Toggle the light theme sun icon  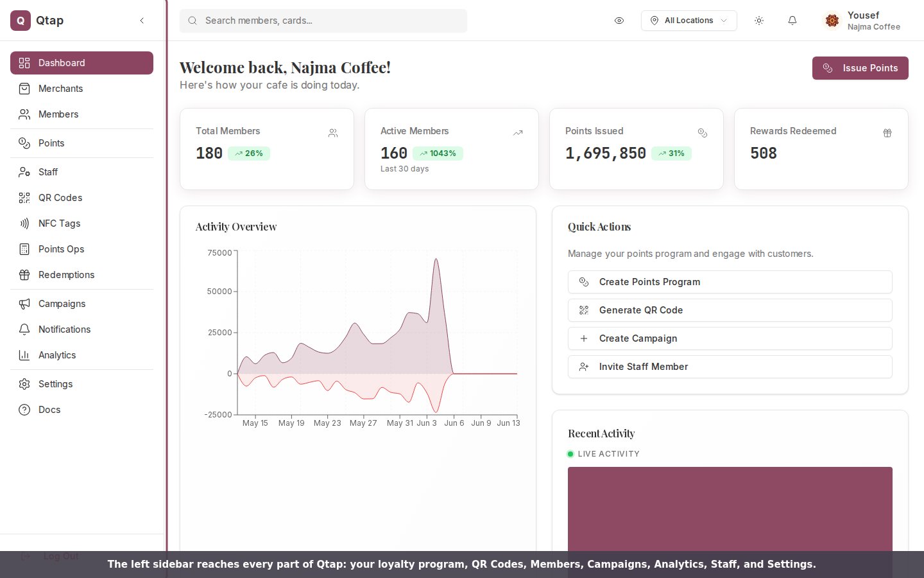[759, 21]
